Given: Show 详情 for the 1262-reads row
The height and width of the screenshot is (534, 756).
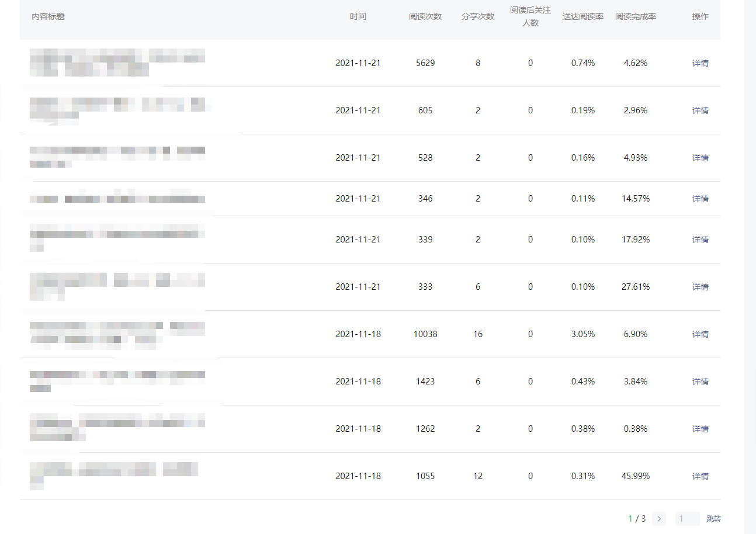Looking at the screenshot, I should (x=700, y=429).
